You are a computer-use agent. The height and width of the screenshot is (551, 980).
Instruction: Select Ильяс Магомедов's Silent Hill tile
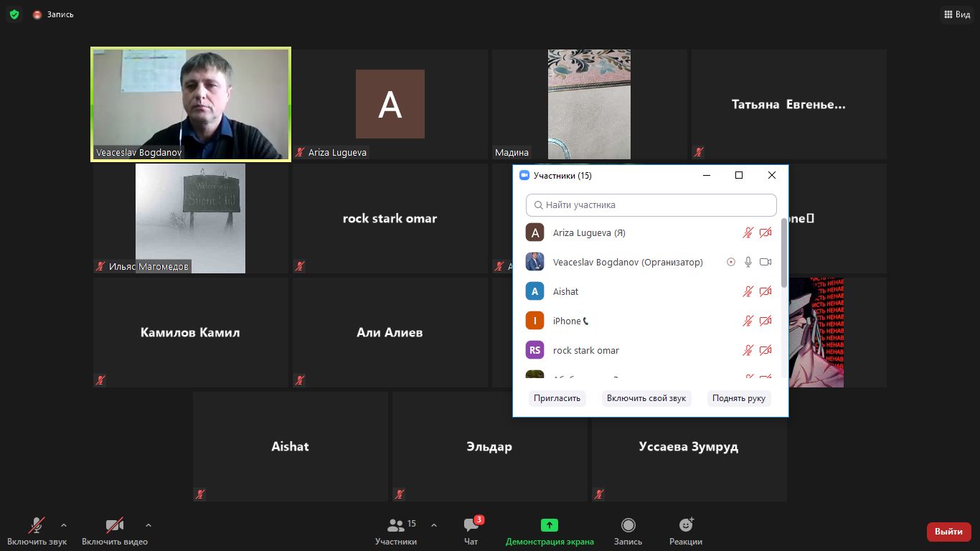[191, 218]
